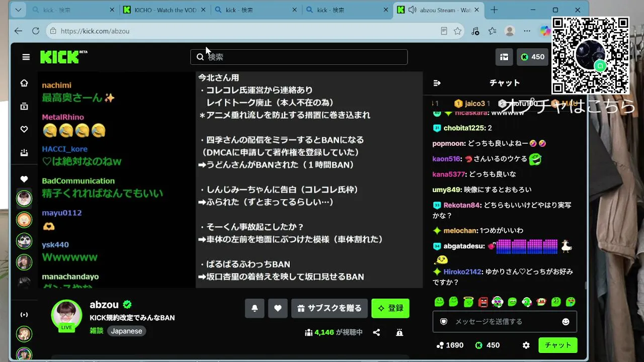Select the 'abzou Stream' tab
The width and height of the screenshot is (644, 362).
pyautogui.click(x=439, y=10)
